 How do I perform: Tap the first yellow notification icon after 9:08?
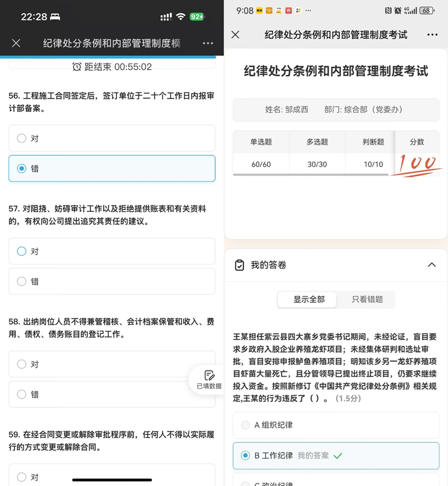(x=259, y=11)
